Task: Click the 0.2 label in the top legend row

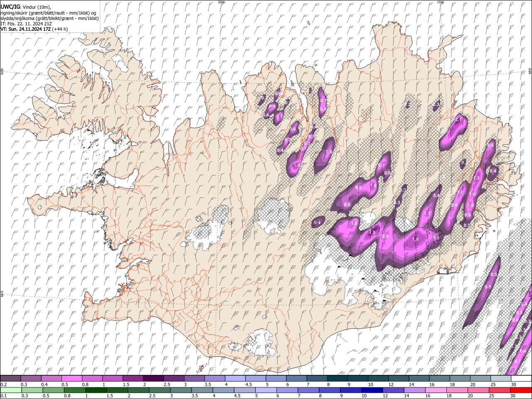Action: click(3, 384)
